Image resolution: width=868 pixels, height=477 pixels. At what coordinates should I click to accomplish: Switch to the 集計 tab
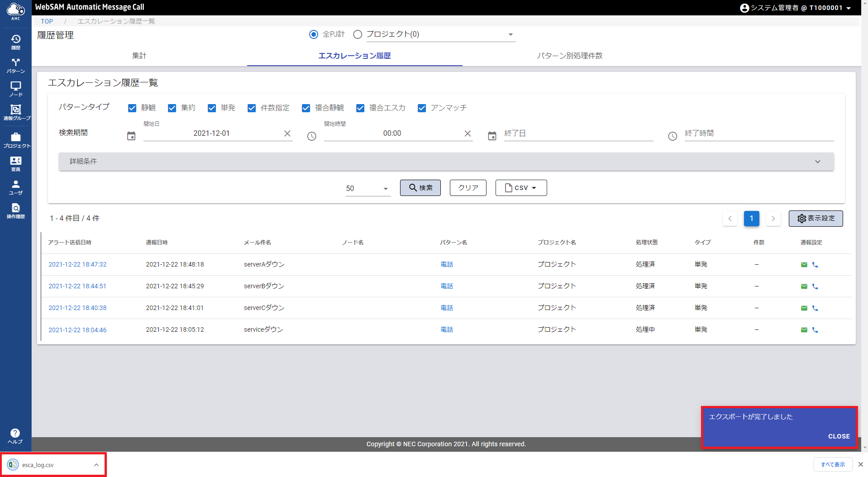(x=139, y=56)
